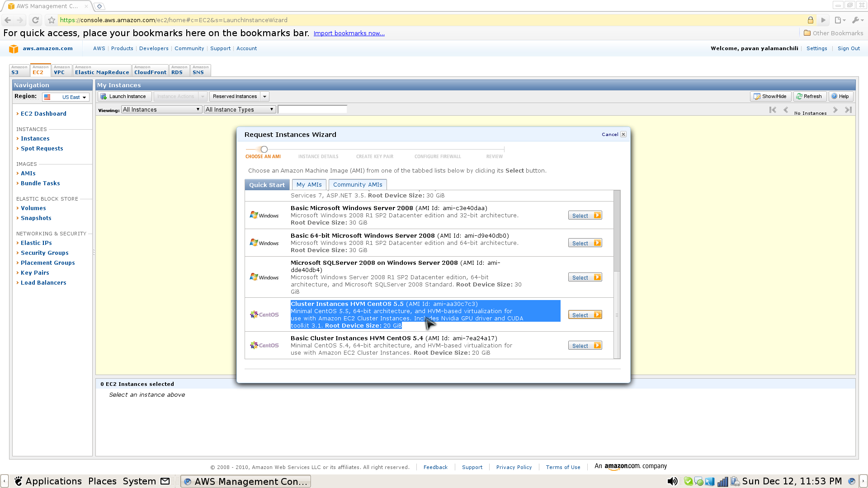
Task: Click the wizard progress step marker
Action: pos(264,149)
